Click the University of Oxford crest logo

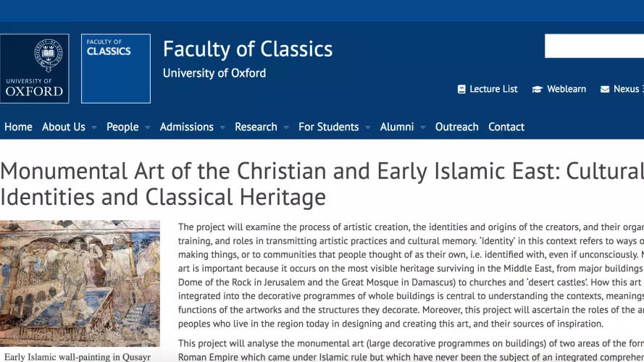[x=35, y=69]
